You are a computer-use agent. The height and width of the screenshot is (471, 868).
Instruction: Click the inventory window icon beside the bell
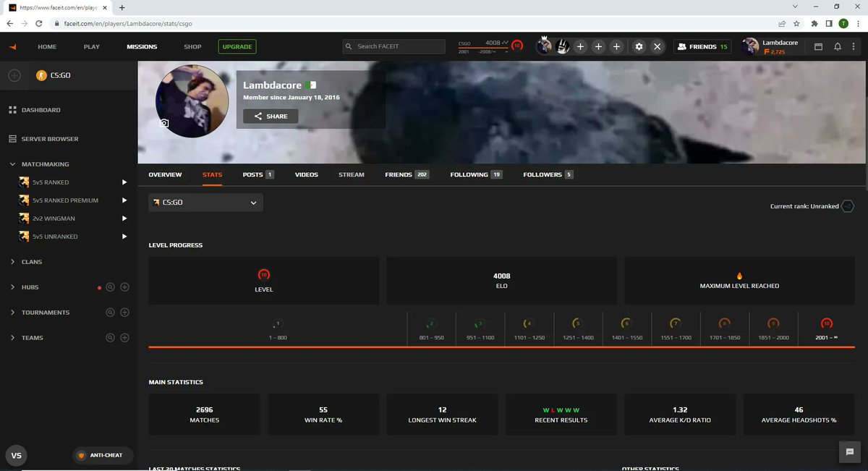point(819,46)
